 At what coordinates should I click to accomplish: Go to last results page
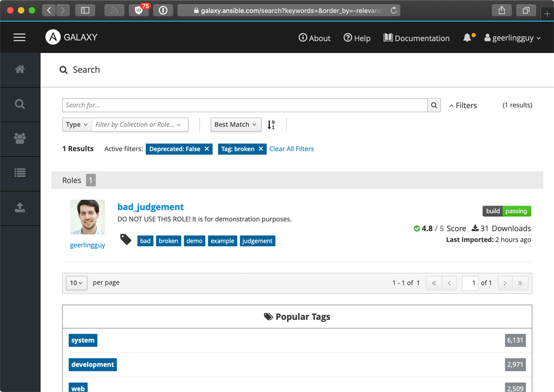(520, 283)
